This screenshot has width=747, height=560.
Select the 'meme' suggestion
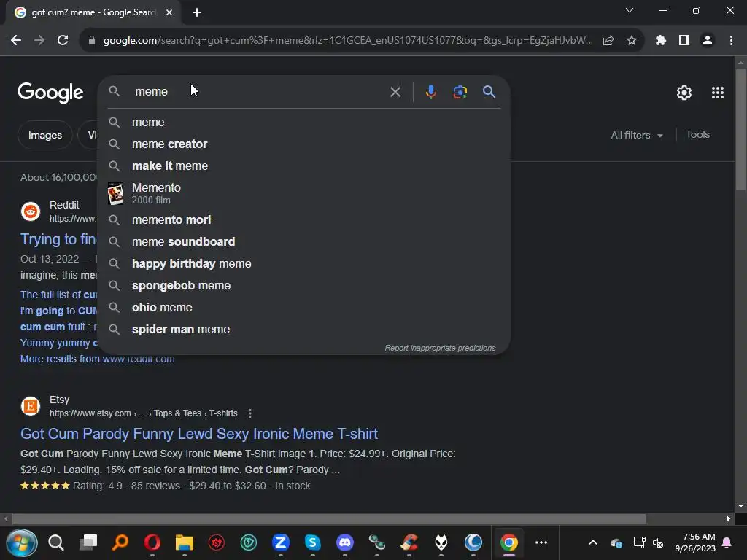tap(304, 122)
